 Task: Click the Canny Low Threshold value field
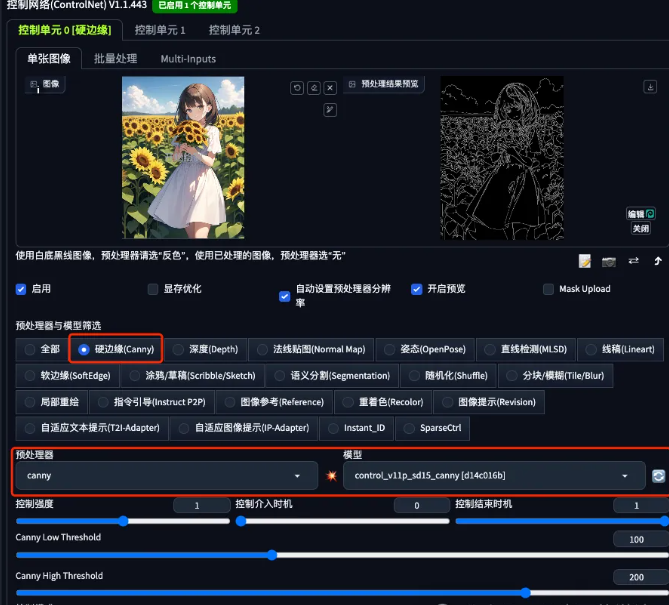(x=641, y=539)
